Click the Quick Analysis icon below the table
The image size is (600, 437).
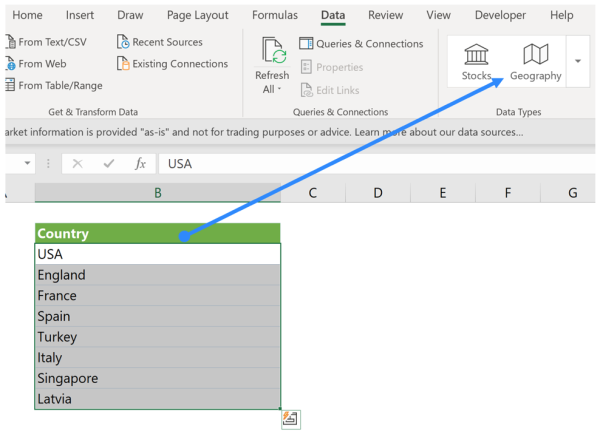click(x=290, y=419)
